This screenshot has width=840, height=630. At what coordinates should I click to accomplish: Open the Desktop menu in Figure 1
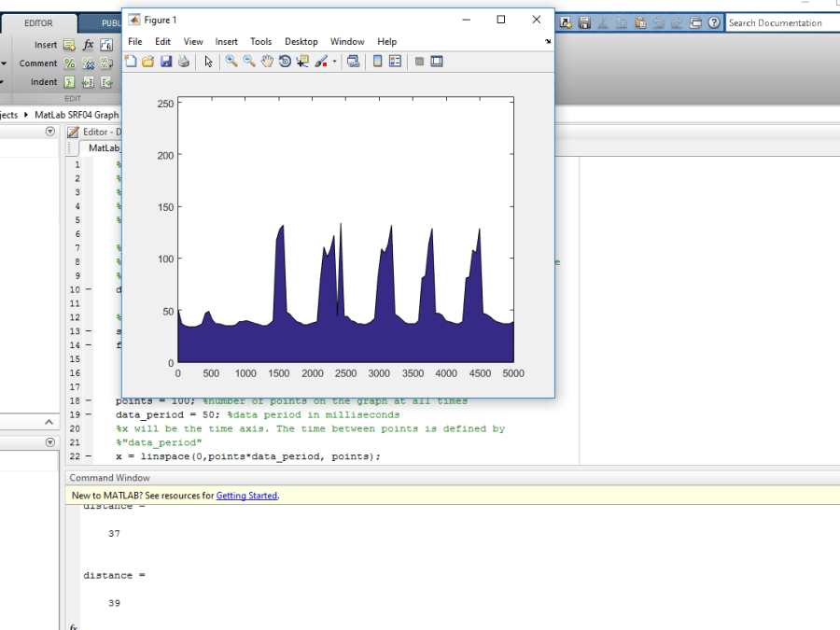301,41
